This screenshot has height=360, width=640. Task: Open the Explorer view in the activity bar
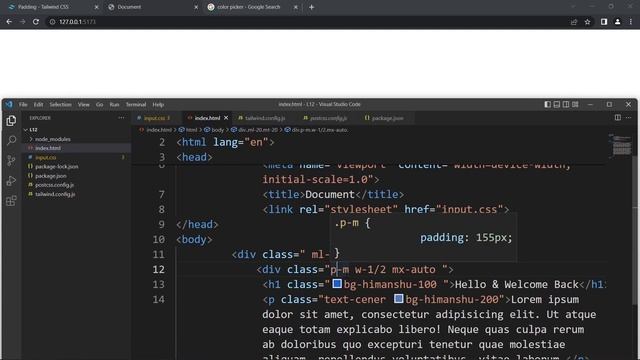[11, 120]
